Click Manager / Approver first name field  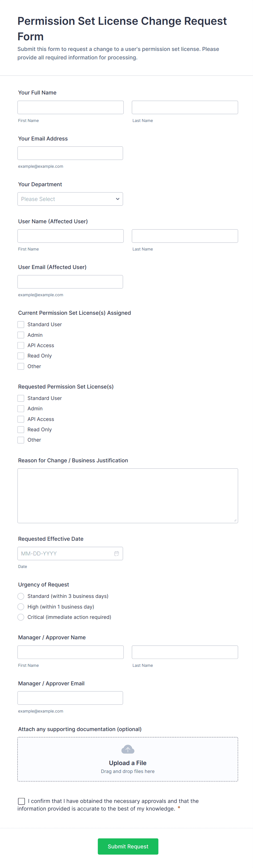[70, 652]
